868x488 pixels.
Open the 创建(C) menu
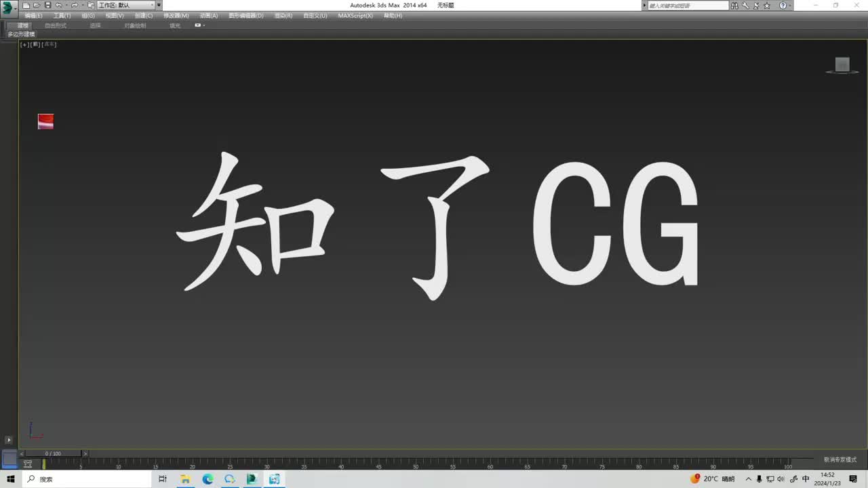tap(144, 16)
